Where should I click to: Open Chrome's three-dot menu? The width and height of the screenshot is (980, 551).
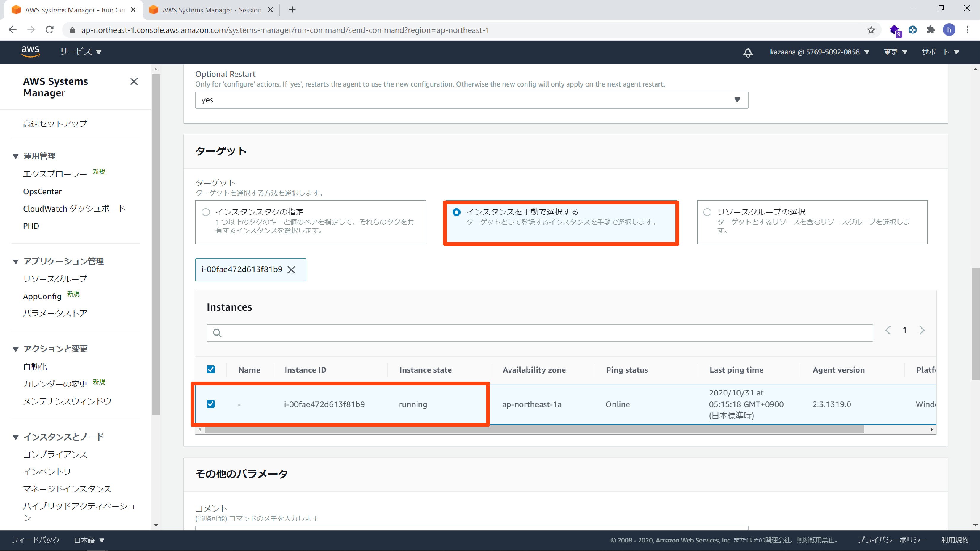968,30
